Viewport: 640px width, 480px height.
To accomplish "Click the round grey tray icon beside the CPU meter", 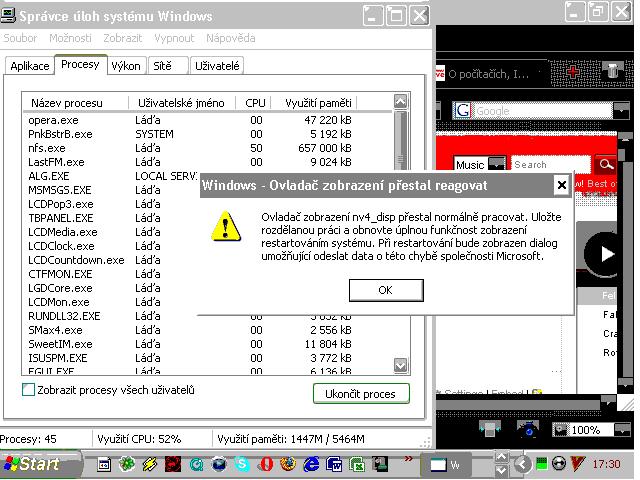I will [559, 464].
